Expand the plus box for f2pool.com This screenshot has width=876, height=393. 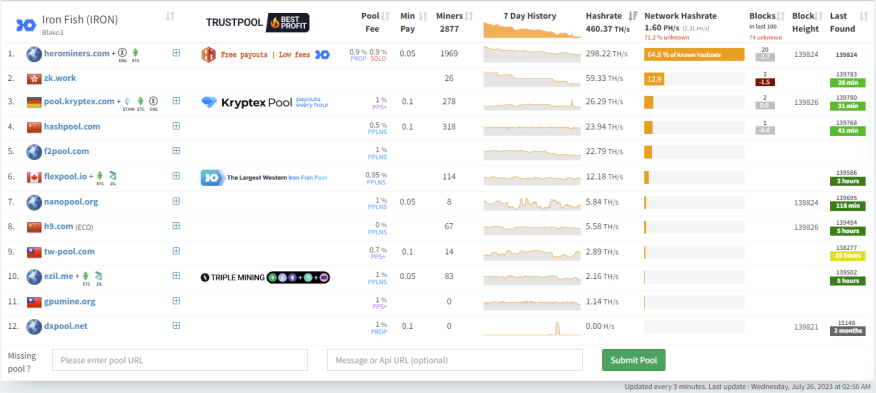tap(176, 150)
